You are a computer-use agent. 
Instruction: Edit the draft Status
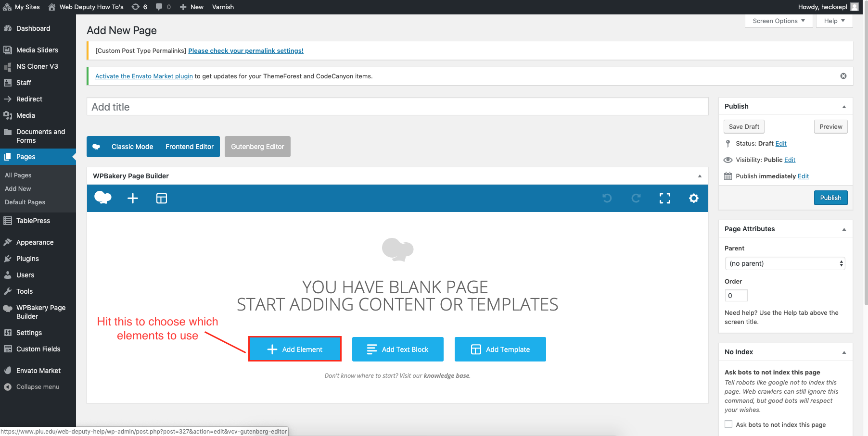tap(781, 143)
